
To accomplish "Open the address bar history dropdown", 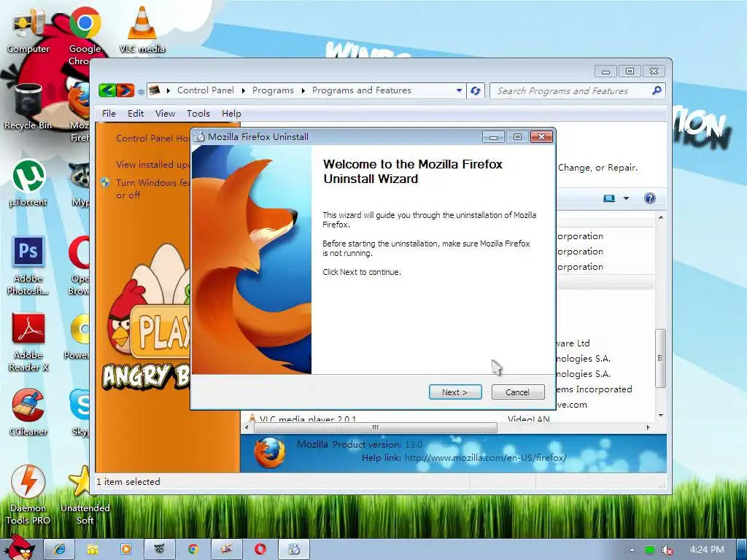I will point(460,90).
